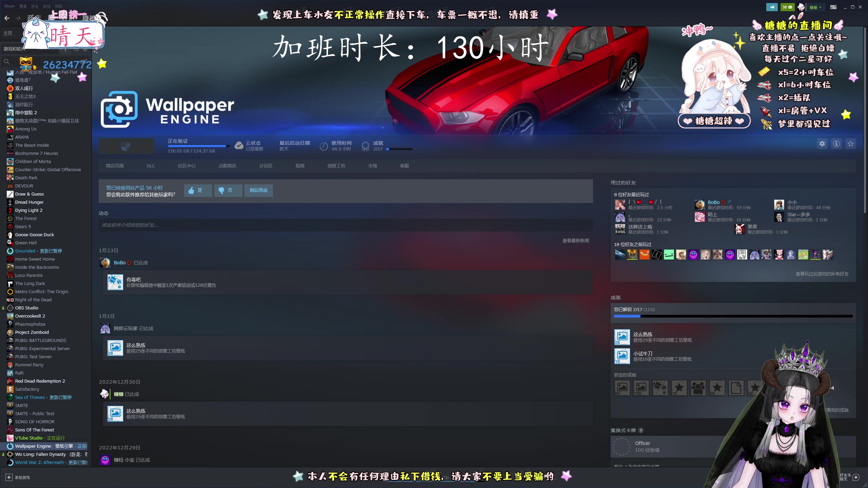Click the activity share text field

tap(346, 225)
